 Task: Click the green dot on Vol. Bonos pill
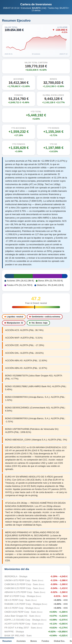click(x=30, y=323)
